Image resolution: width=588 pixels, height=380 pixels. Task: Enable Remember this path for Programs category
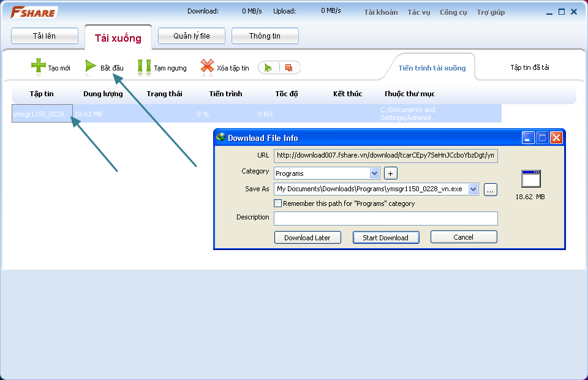277,203
